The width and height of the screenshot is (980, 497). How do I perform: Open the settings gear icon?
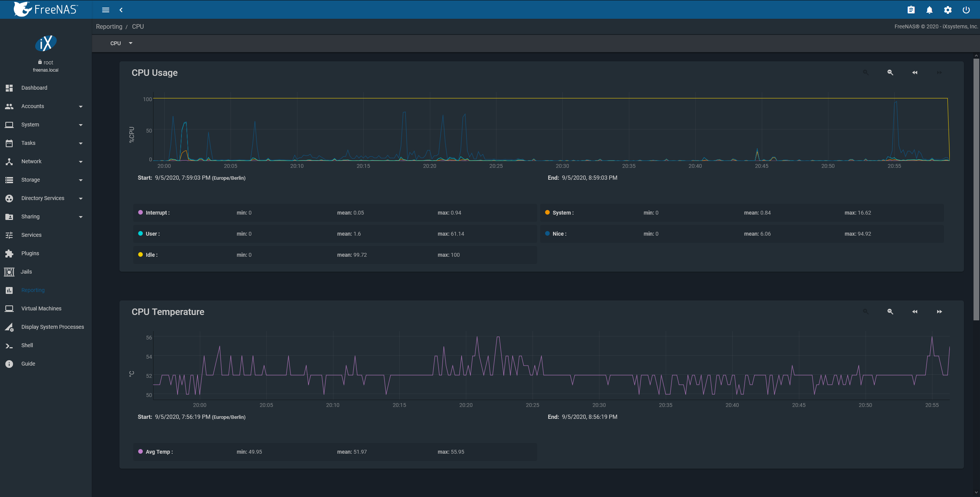coord(948,10)
